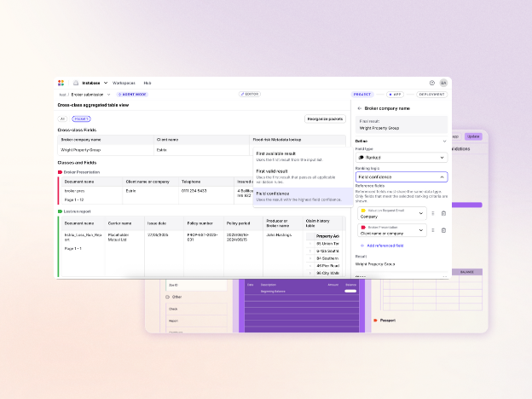The width and height of the screenshot is (532, 399).
Task: Click the plus icon beside Add referenced field
Action: pyautogui.click(x=362, y=246)
